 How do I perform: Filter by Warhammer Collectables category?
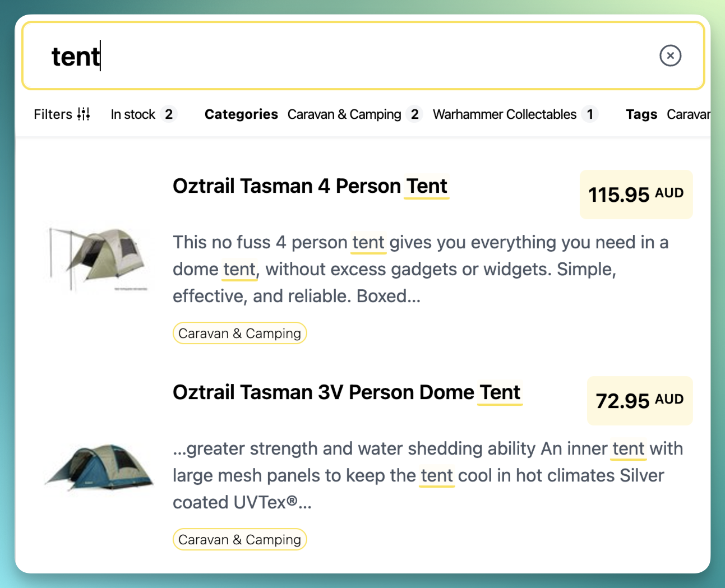513,114
